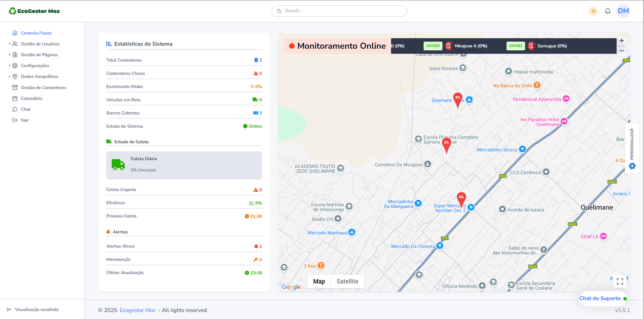This screenshot has height=319, width=644.
Task: Expand the Dados Geográficos arrow
Action: [x=10, y=77]
